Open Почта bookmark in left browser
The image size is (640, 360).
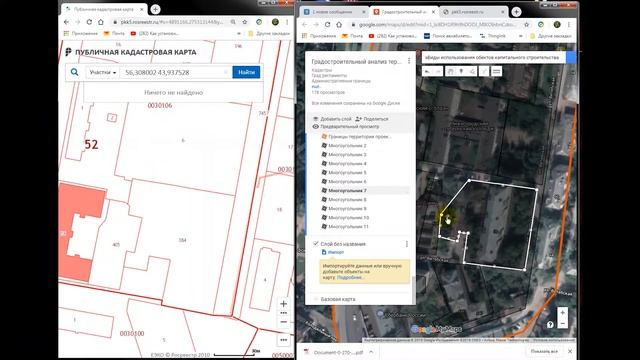114,33
